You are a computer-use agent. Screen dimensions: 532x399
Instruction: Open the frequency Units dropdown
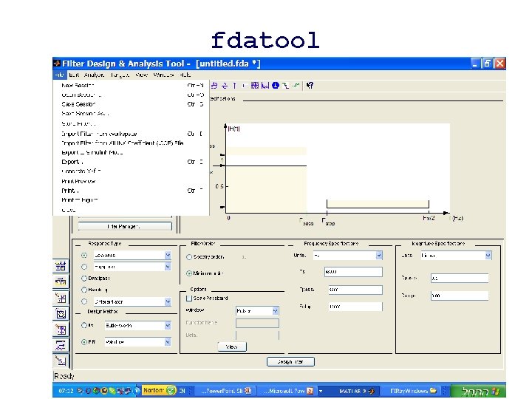[x=379, y=256]
